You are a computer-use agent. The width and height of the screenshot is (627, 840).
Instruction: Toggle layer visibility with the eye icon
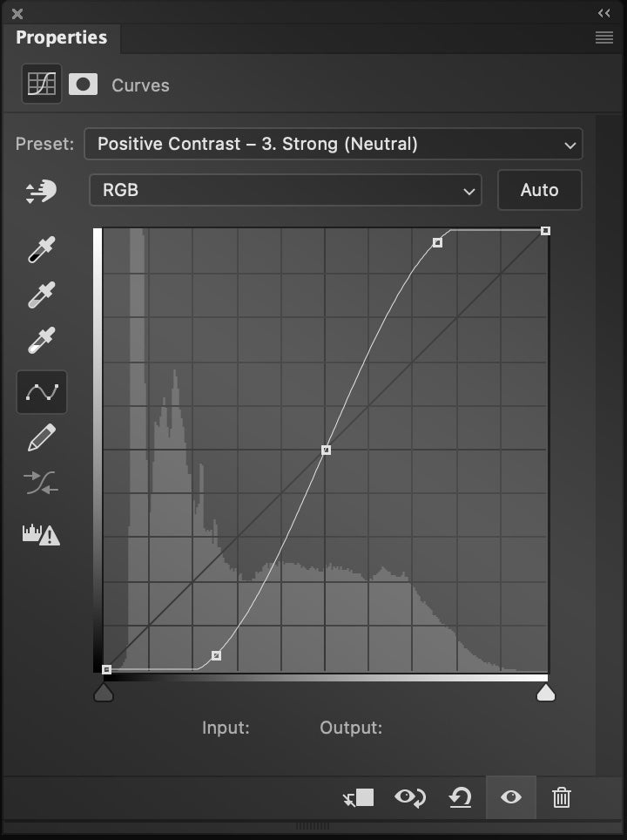[510, 797]
